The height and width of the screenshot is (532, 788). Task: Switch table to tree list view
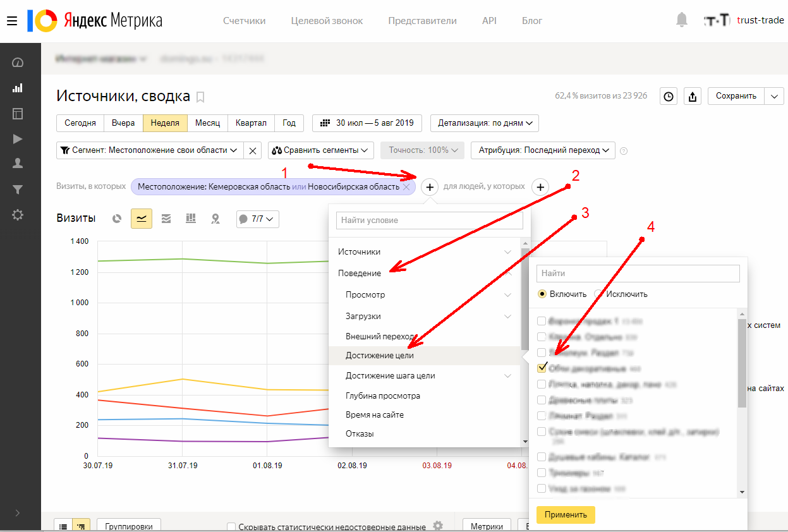(82, 526)
